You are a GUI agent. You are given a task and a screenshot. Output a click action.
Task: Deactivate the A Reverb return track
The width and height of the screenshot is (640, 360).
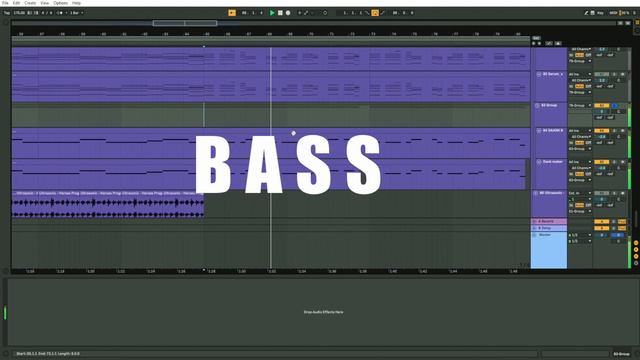[x=601, y=222]
